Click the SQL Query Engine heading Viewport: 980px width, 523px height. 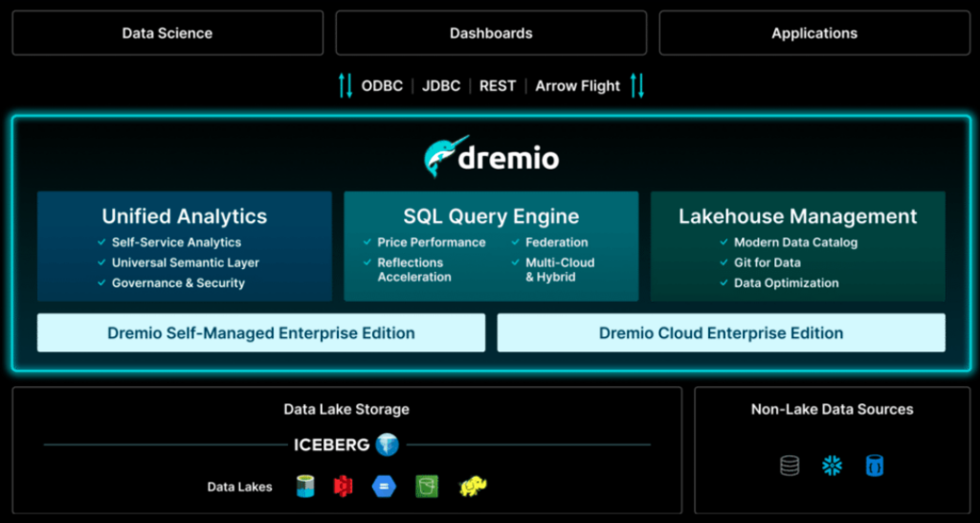point(491,216)
